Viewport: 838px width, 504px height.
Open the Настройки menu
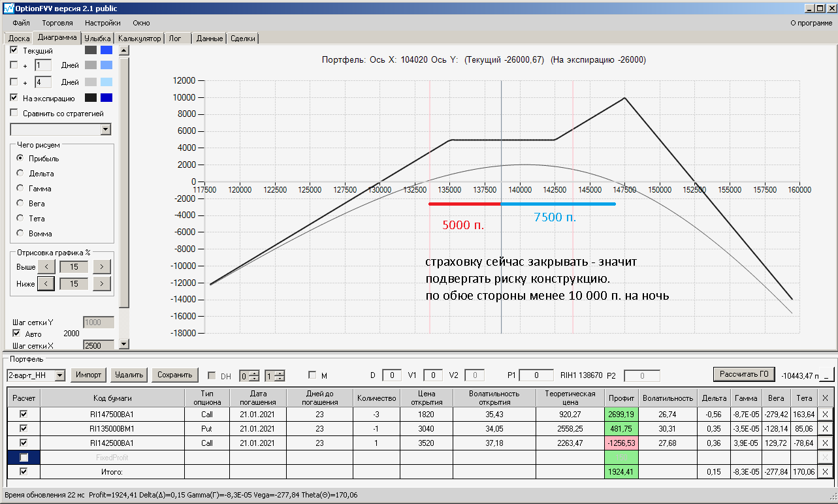point(103,23)
